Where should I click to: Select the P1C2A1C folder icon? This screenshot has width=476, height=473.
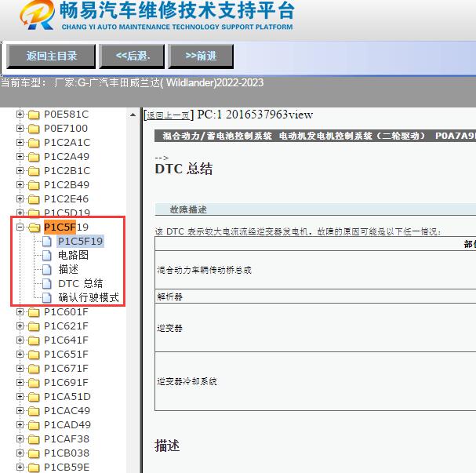click(x=34, y=143)
